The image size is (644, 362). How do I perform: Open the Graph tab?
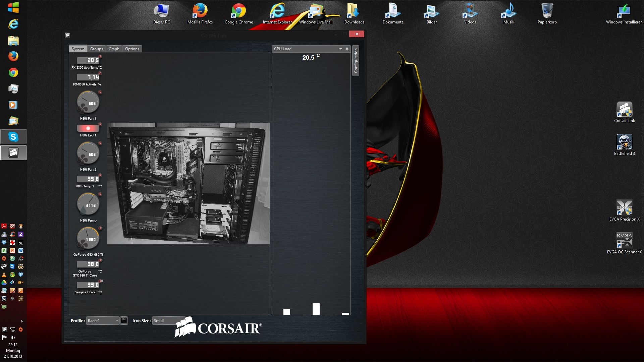[114, 49]
